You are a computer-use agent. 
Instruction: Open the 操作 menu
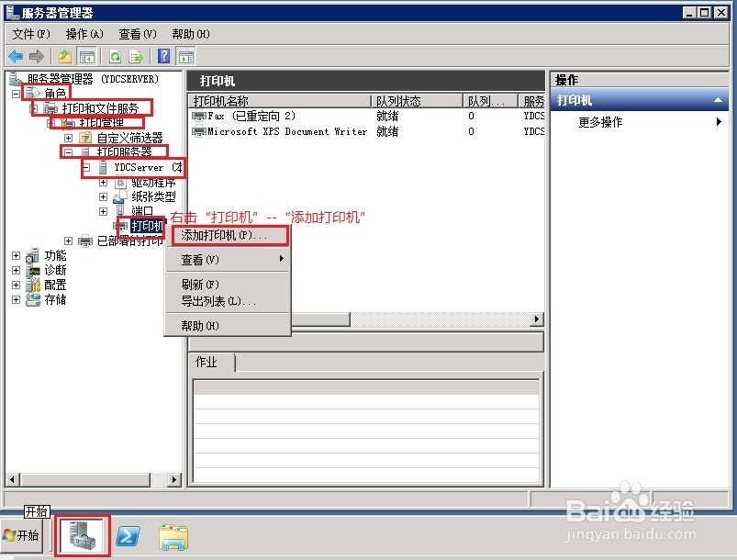click(84, 33)
